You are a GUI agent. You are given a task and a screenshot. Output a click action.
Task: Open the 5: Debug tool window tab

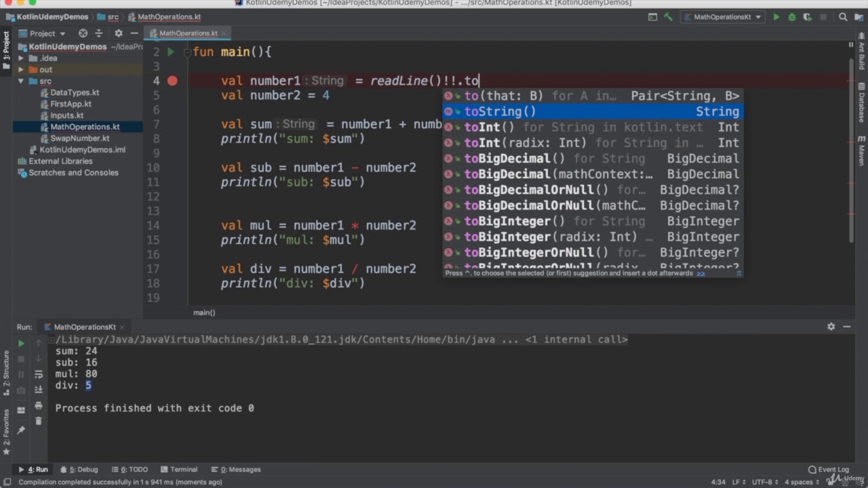point(79,469)
